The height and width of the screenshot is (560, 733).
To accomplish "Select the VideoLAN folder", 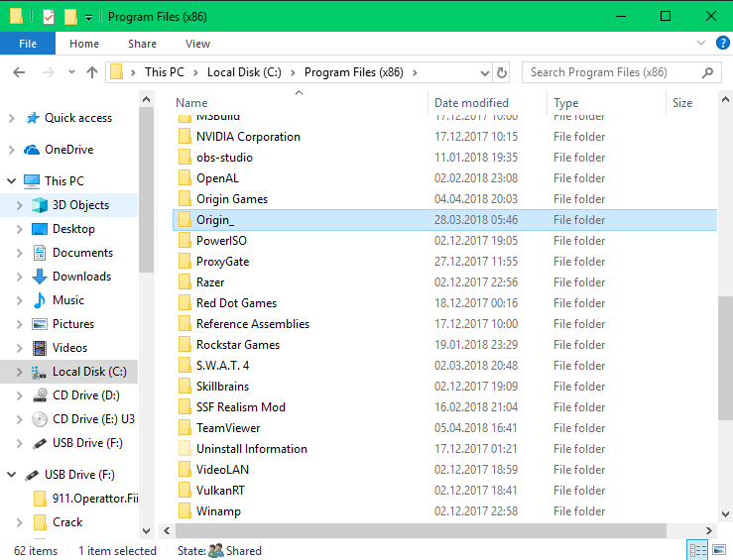I will [222, 470].
